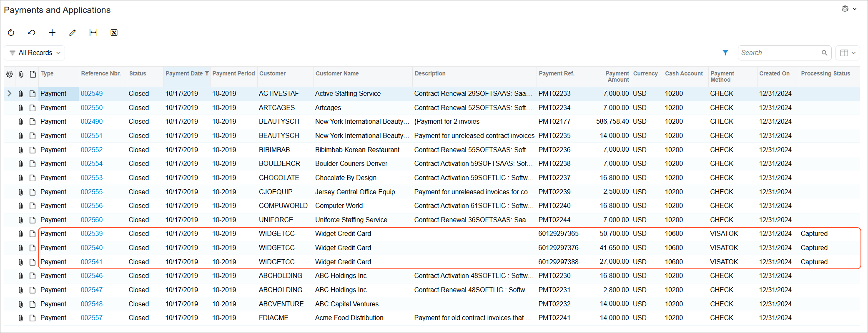Open the note for payment 002560
The height and width of the screenshot is (333, 868).
33,220
